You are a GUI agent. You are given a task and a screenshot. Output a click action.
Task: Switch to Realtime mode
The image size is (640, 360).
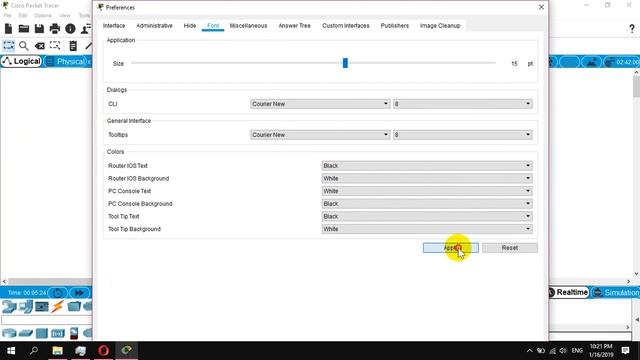[x=568, y=292]
